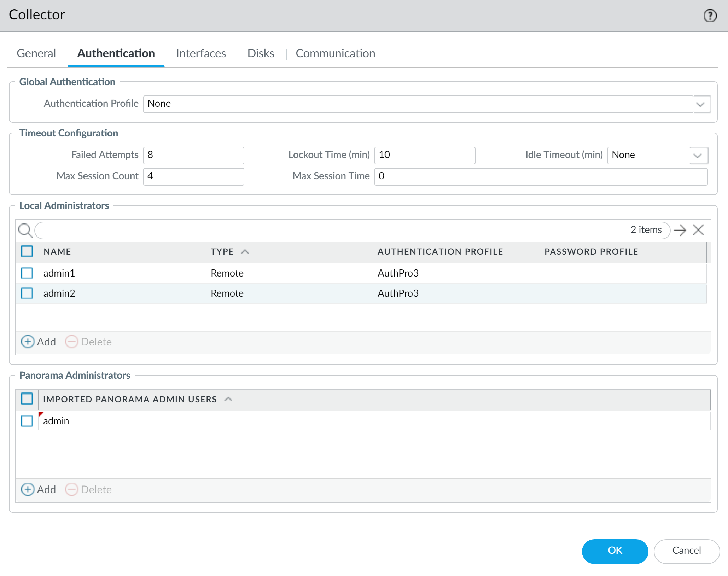Open the Authentication Profile dropdown
The width and height of the screenshot is (728, 576).
click(x=700, y=104)
